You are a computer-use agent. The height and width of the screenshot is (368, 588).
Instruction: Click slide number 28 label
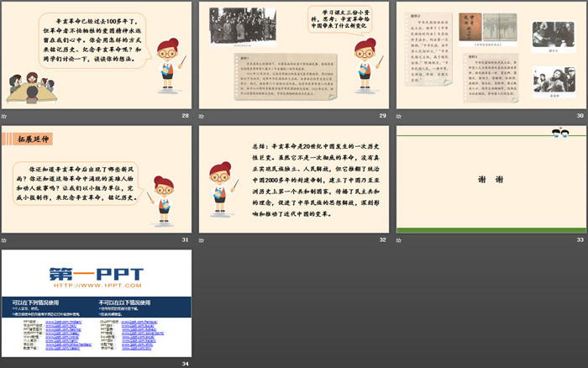click(x=186, y=116)
